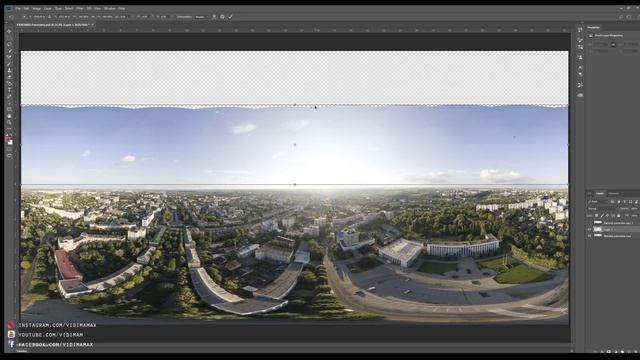Open the Layer menu
This screenshot has width=640, height=360.
48,9
